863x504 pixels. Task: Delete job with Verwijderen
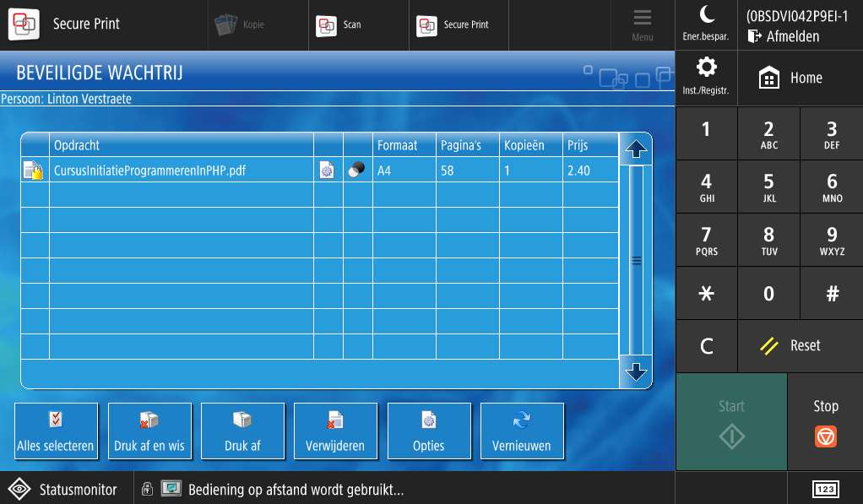pos(336,431)
